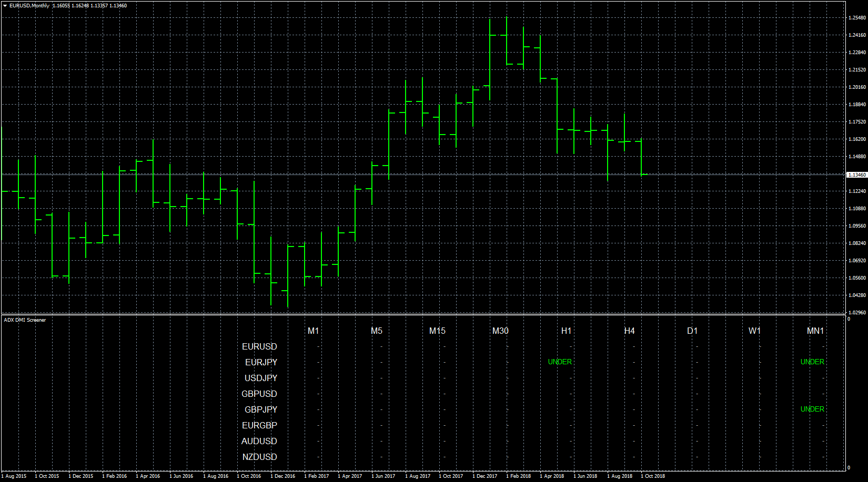Click the AUDUSD symbol row
The height and width of the screenshot is (482, 868).
click(259, 441)
